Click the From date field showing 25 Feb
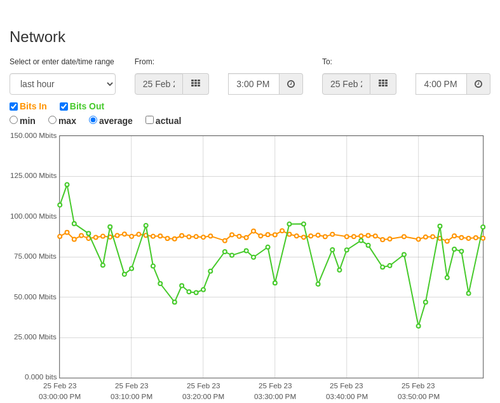This screenshot has height=403, width=500. click(159, 84)
